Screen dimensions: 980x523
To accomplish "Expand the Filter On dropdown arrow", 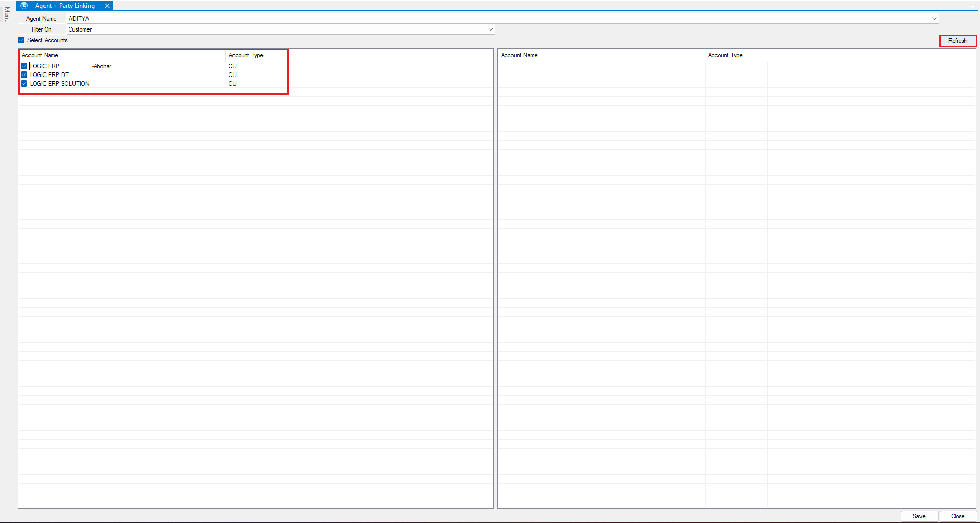I will tap(490, 29).
